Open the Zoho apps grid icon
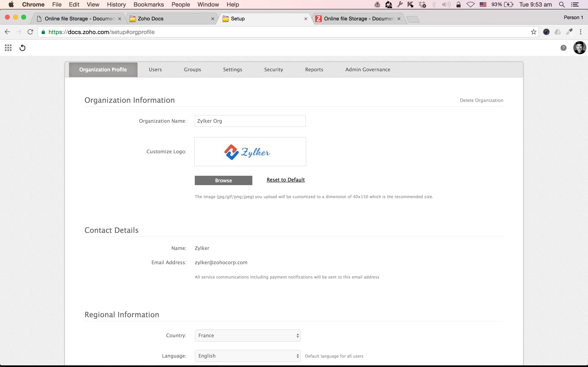 pyautogui.click(x=8, y=48)
